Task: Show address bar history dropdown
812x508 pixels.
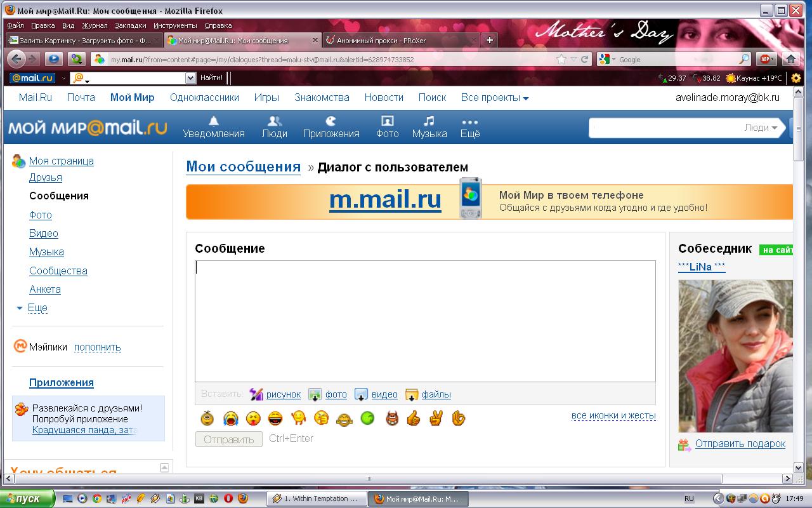Action: point(573,59)
